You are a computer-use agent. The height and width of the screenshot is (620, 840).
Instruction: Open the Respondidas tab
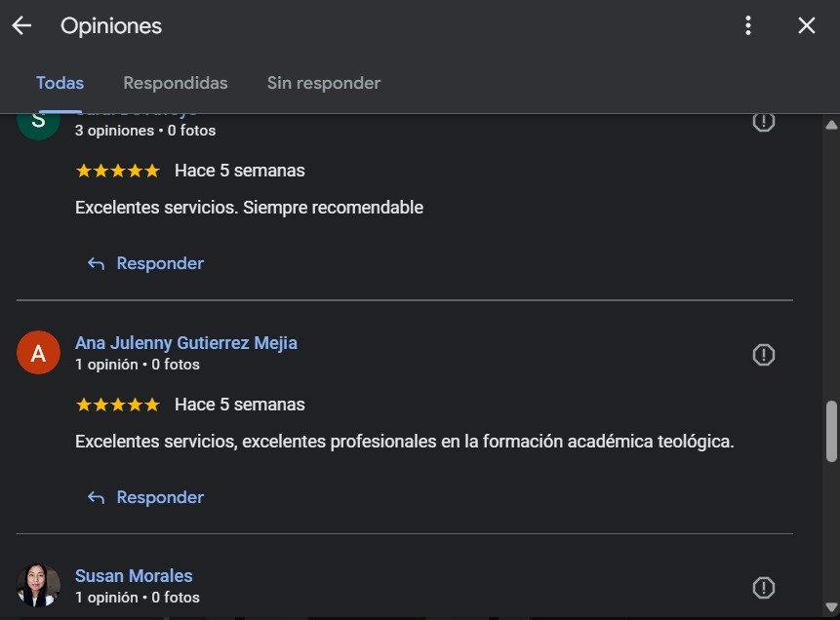(x=176, y=83)
